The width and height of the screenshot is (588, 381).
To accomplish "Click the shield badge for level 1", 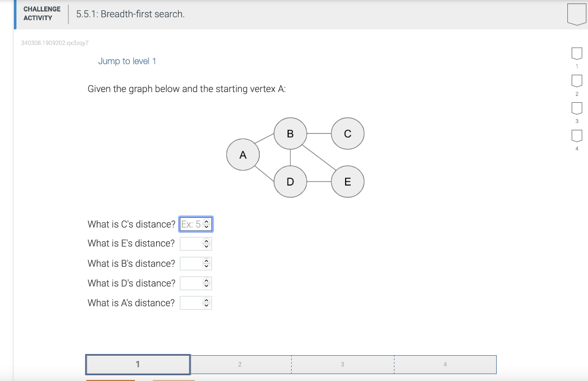I will pos(577,53).
